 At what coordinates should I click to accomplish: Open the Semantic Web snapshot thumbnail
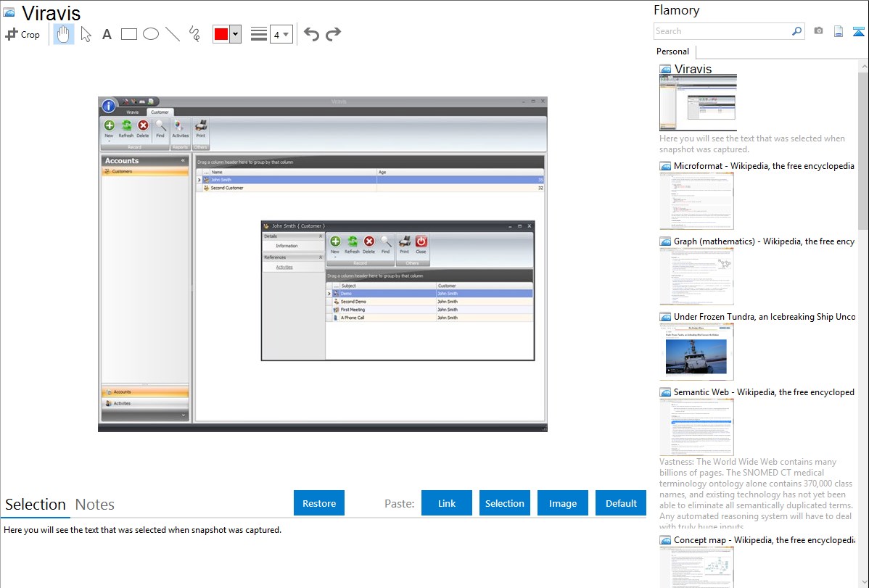tap(696, 427)
